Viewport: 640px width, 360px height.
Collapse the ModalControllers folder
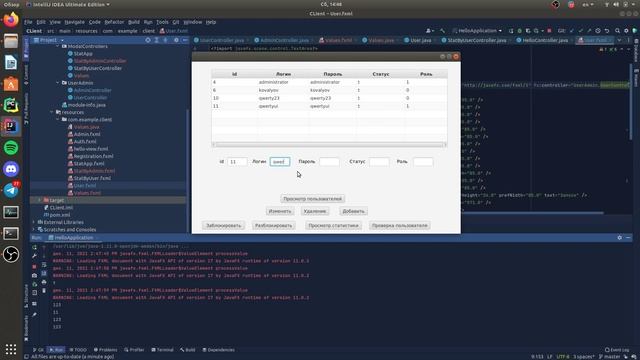point(58,46)
